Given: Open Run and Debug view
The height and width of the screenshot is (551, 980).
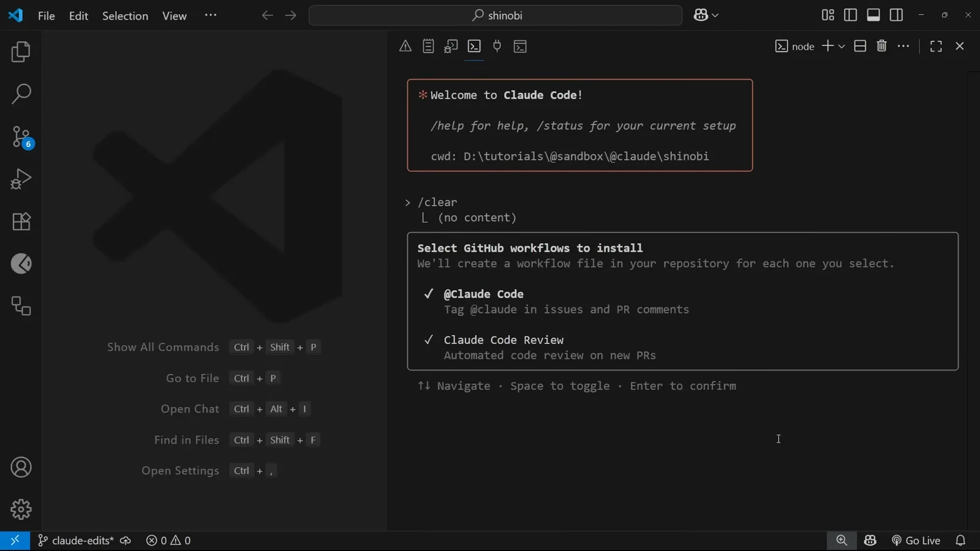Looking at the screenshot, I should click(x=21, y=179).
